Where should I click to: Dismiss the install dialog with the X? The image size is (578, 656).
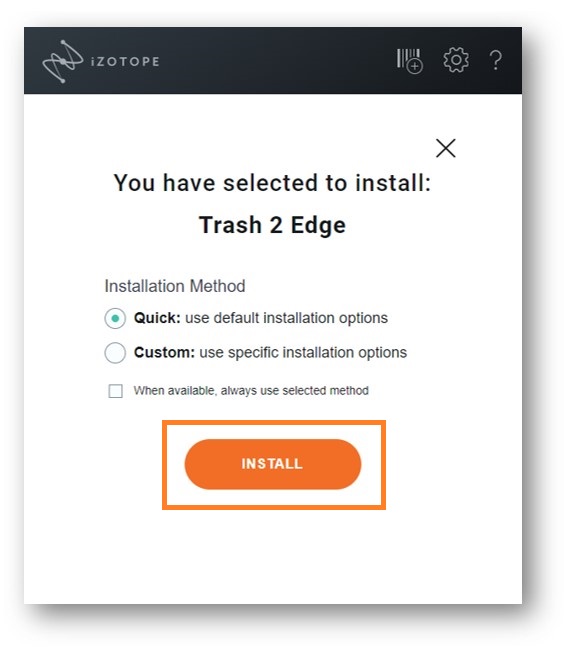click(445, 148)
